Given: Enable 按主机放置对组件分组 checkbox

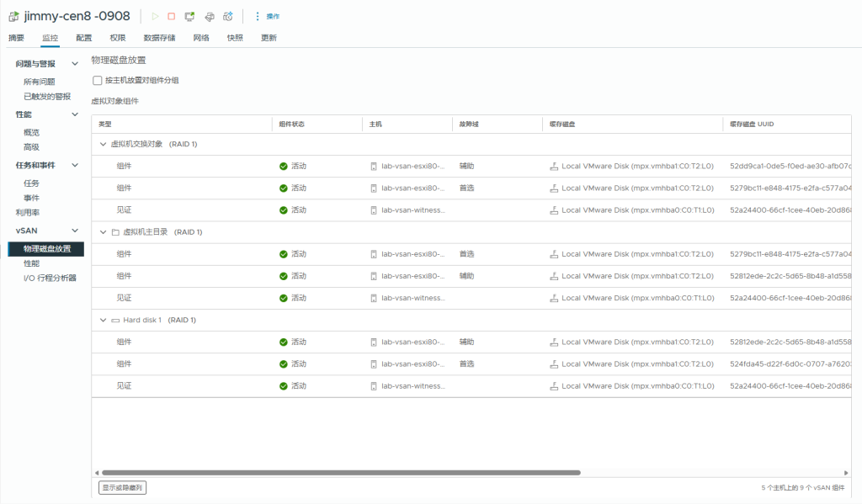Looking at the screenshot, I should tap(98, 81).
